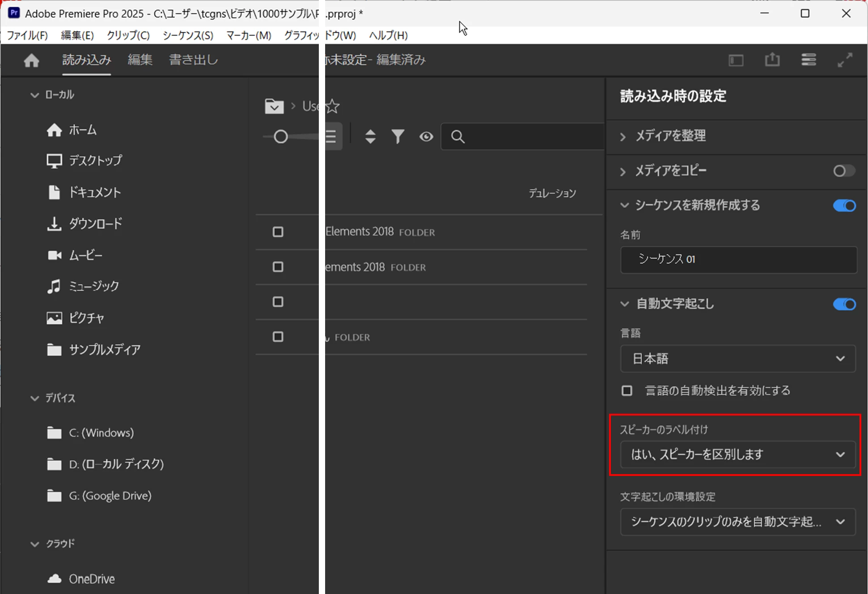Click the thumbnail size slider handle

point(280,136)
